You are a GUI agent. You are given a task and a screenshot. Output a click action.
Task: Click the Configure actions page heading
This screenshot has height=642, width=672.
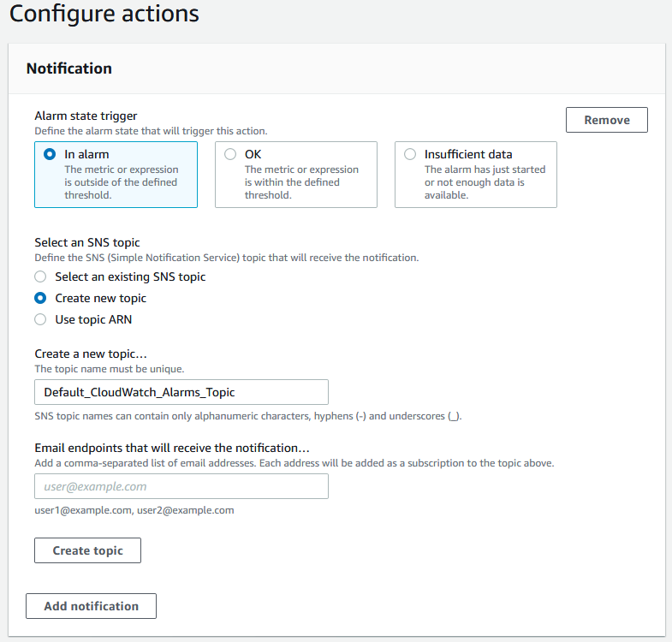104,14
